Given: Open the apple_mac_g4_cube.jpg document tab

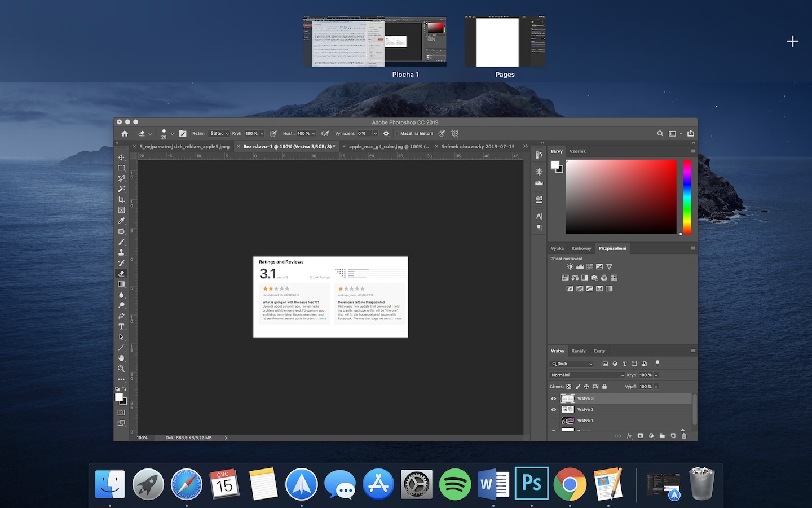Looking at the screenshot, I should point(388,147).
